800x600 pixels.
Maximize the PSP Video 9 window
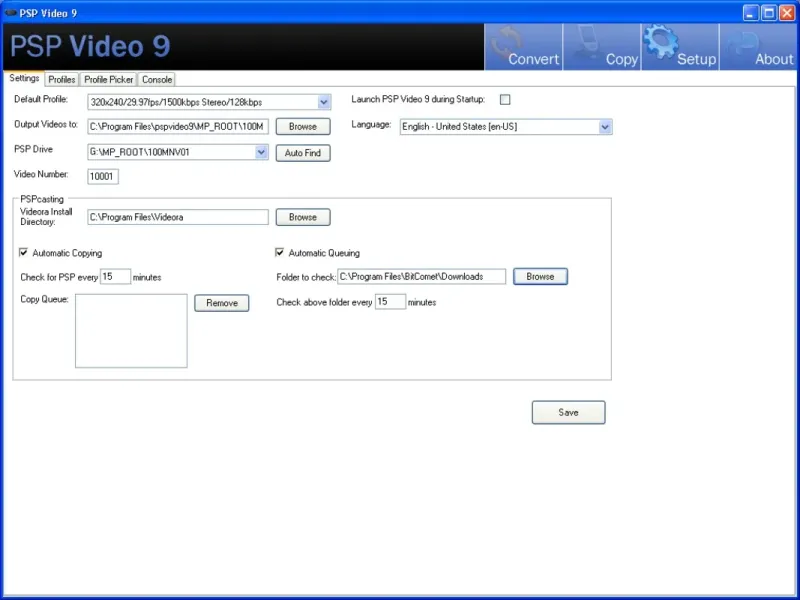pyautogui.click(x=768, y=13)
